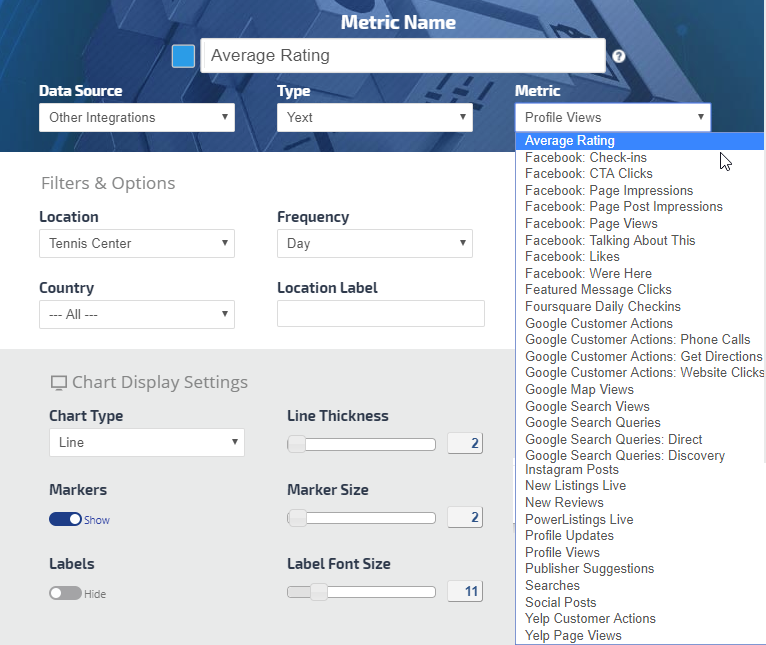766x645 pixels.
Task: Open the Frequency dropdown
Action: coord(374,243)
